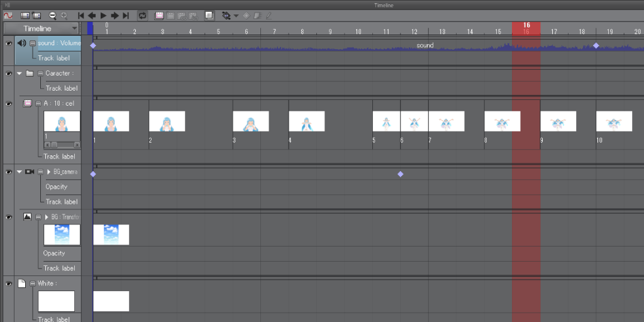Click the New animation cel icon

click(160, 15)
